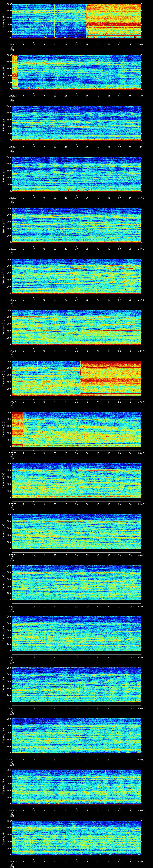This screenshot has width=153, height=868.
Task: Select the spectrogram panel starting at 12:40:00
Action: click(77, 583)
